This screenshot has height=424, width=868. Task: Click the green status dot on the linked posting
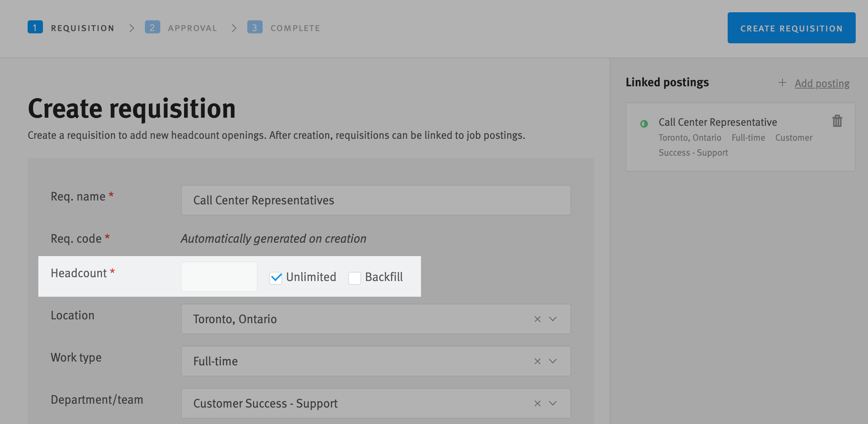pyautogui.click(x=644, y=124)
